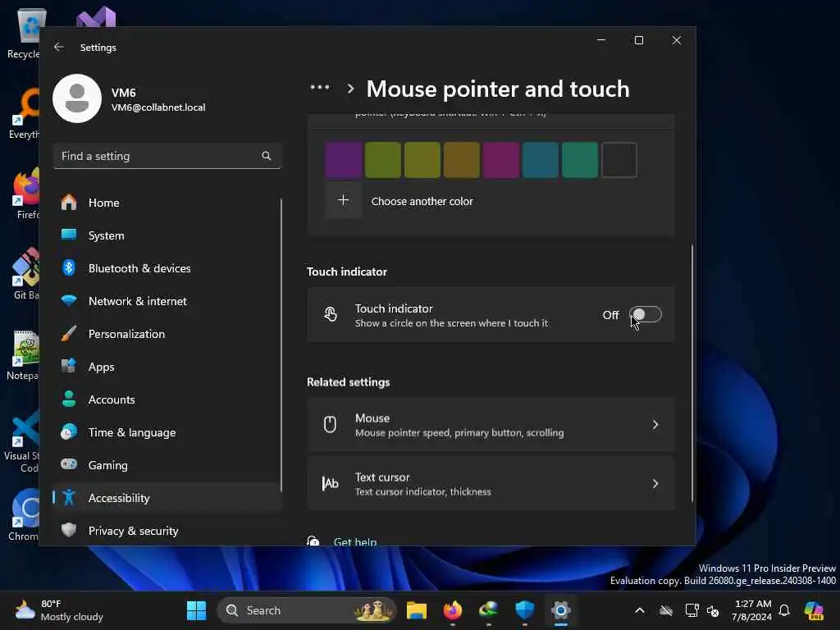Turn on the Touch indicator toggle

click(x=646, y=314)
